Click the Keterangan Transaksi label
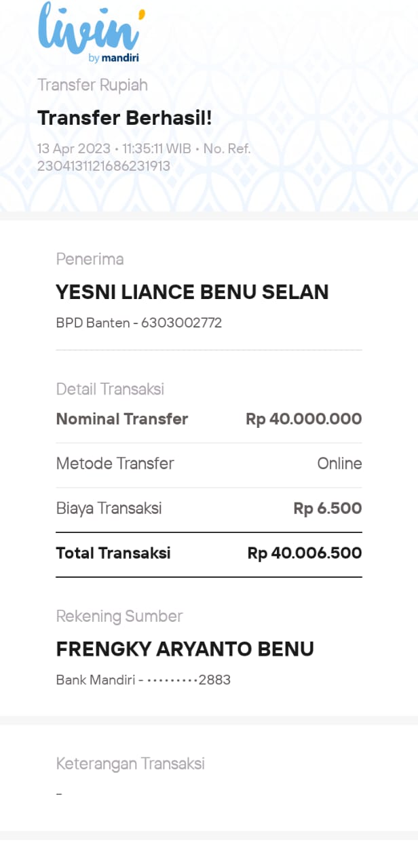The height and width of the screenshot is (868, 418). (x=130, y=764)
